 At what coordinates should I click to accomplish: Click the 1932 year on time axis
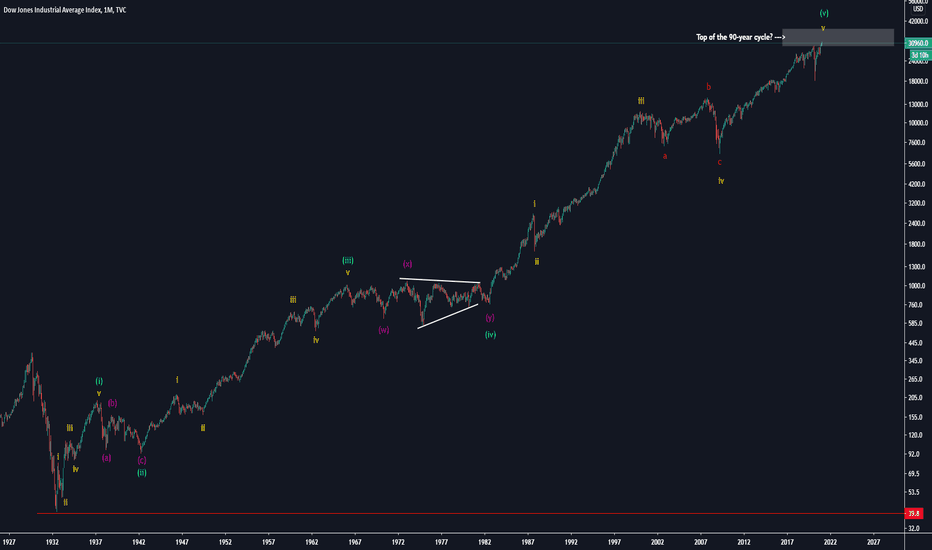[52, 542]
